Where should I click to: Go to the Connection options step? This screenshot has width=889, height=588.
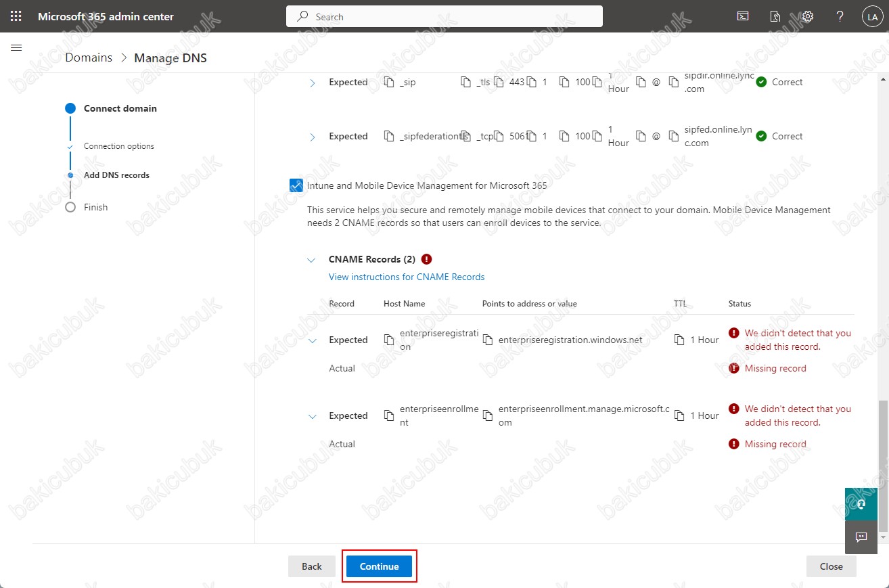119,146
